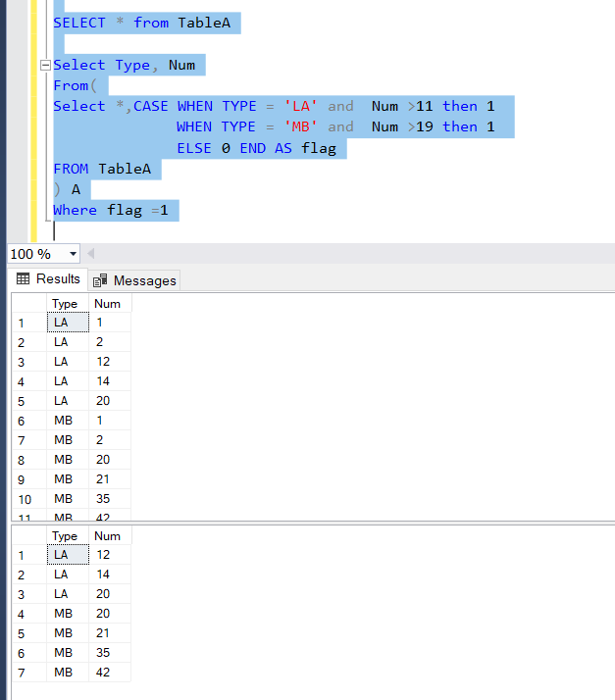Click the Num column header in second grid
This screenshot has height=700, width=615.
pos(110,535)
